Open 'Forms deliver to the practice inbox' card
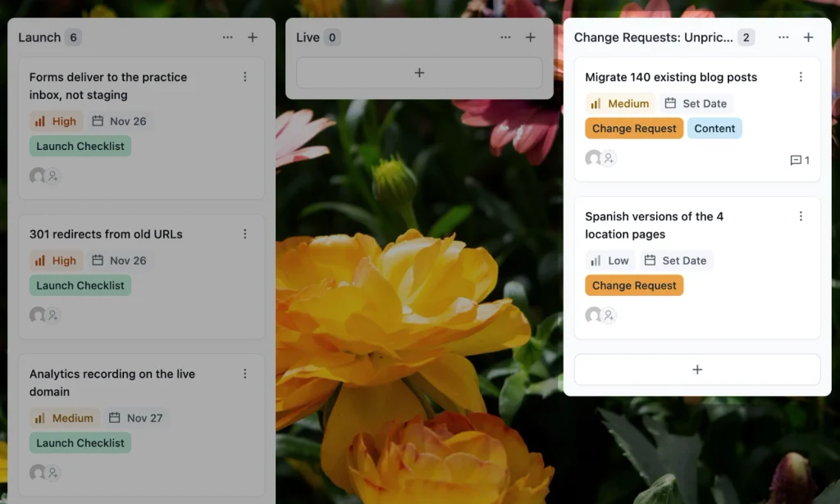Screen dimensions: 840x504 point(108,86)
